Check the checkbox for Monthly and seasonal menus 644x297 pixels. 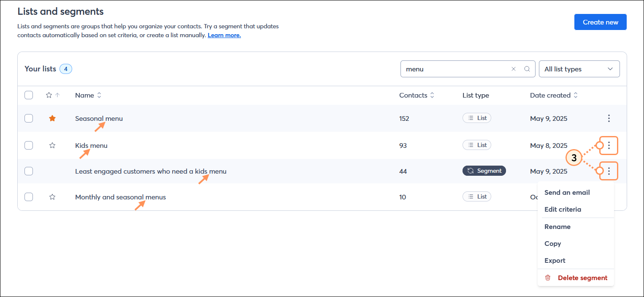click(x=28, y=196)
